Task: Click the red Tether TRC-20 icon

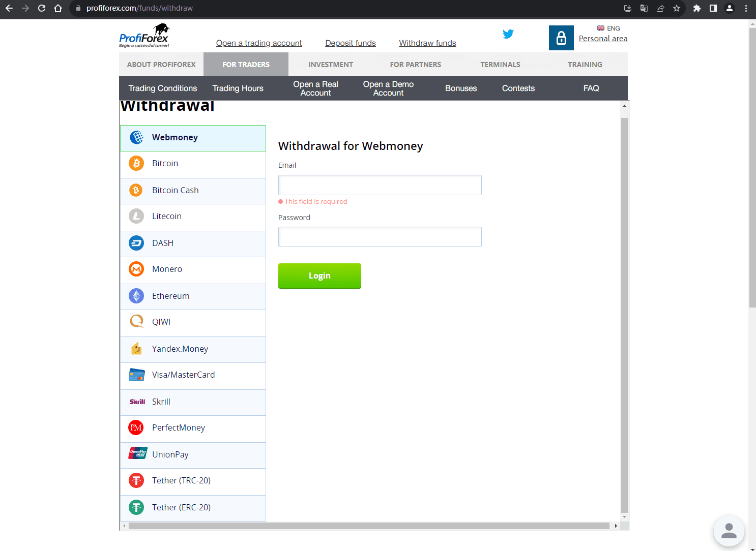Action: 136,480
